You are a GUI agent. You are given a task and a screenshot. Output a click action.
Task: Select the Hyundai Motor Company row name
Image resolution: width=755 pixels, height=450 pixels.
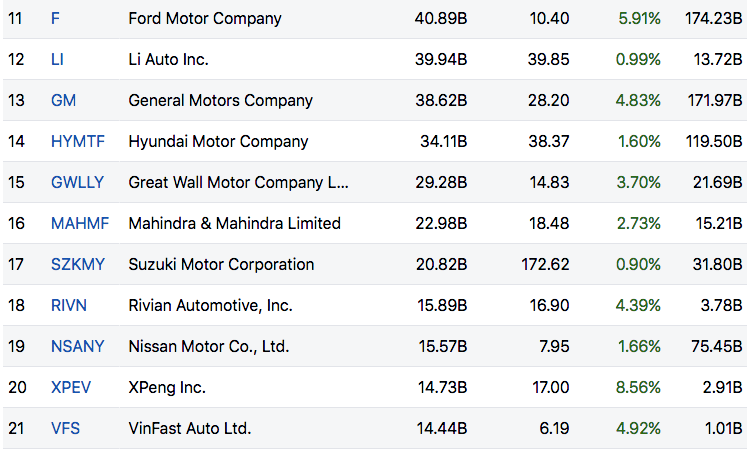pyautogui.click(x=218, y=142)
